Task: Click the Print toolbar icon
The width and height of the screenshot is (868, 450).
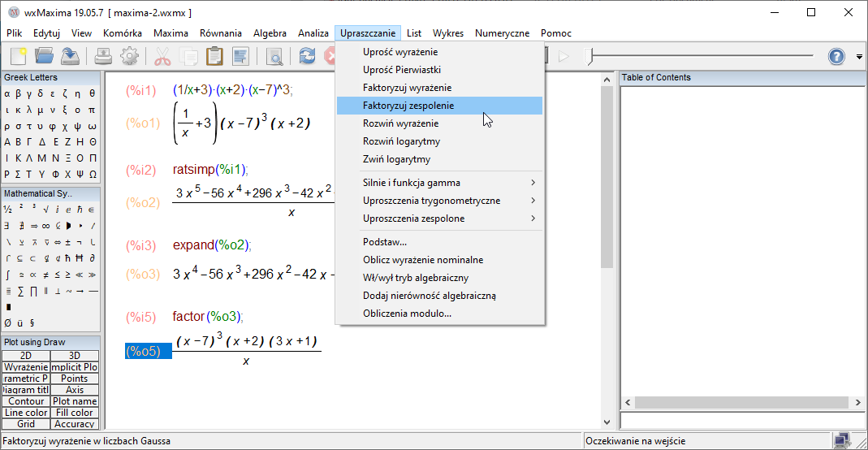Action: click(104, 56)
